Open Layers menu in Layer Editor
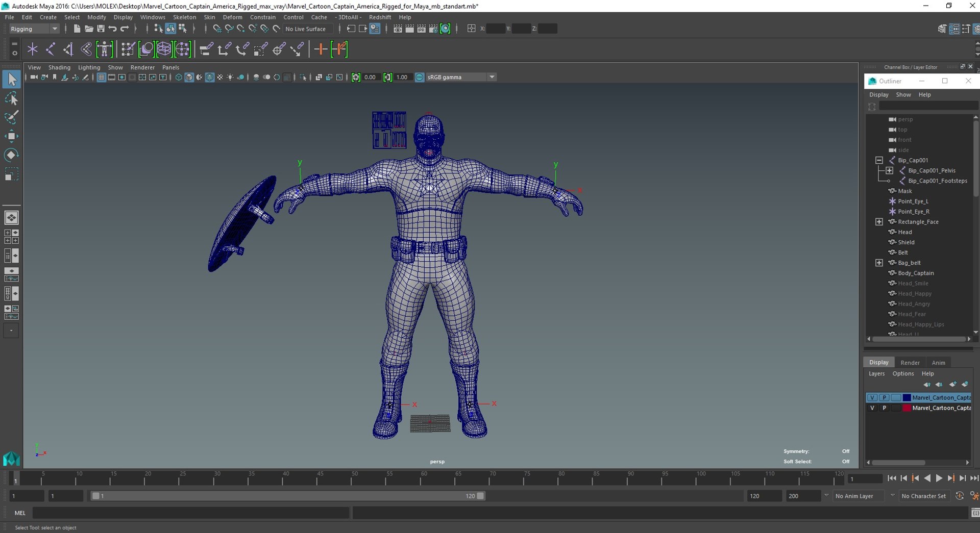This screenshot has width=980, height=533. pyautogui.click(x=876, y=374)
